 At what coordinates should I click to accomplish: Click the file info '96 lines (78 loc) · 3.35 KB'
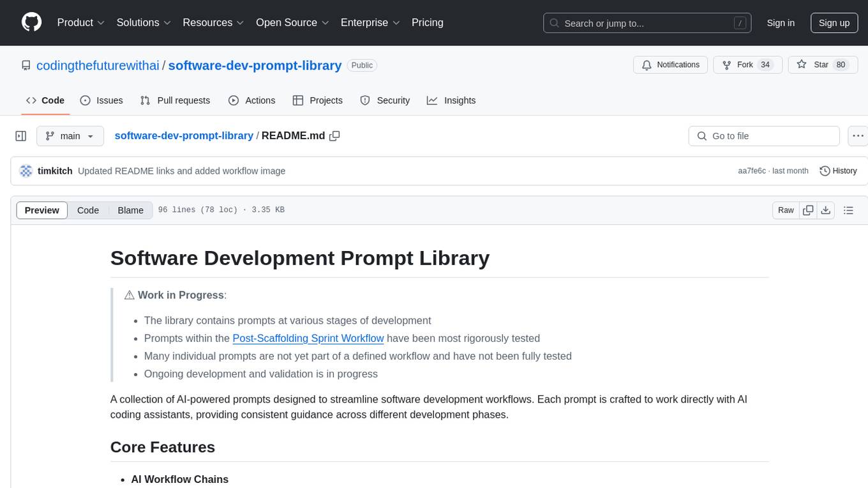(221, 210)
